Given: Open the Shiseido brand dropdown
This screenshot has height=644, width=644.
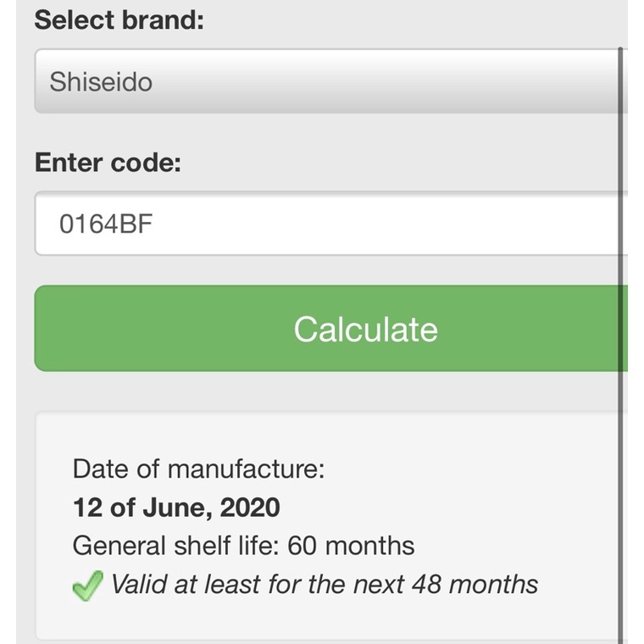Looking at the screenshot, I should pos(331,80).
